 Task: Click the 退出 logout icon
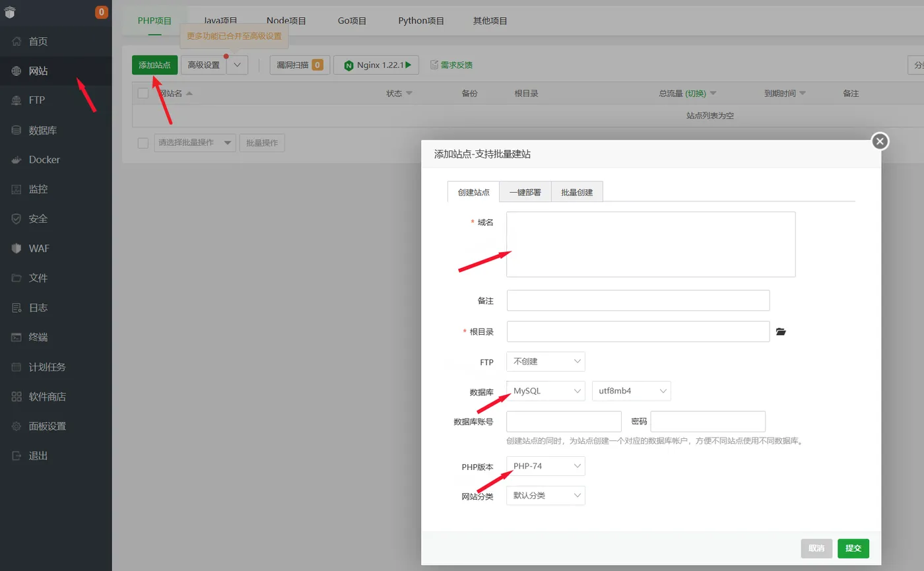pyautogui.click(x=17, y=456)
